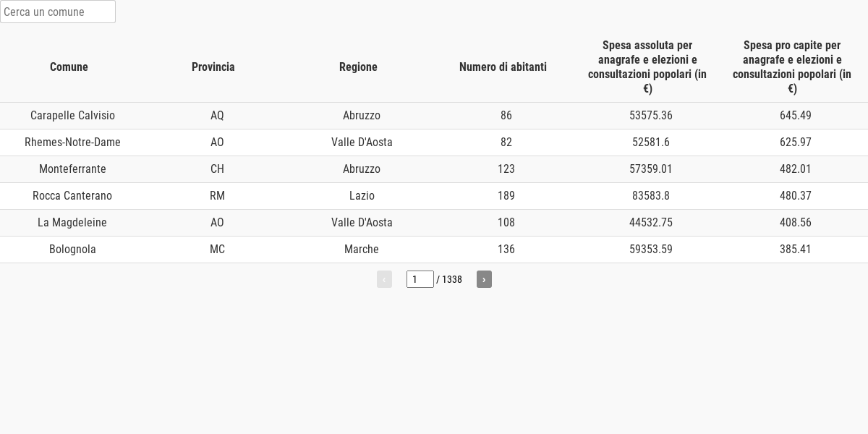Click the 645.49 per capita value

796,116
